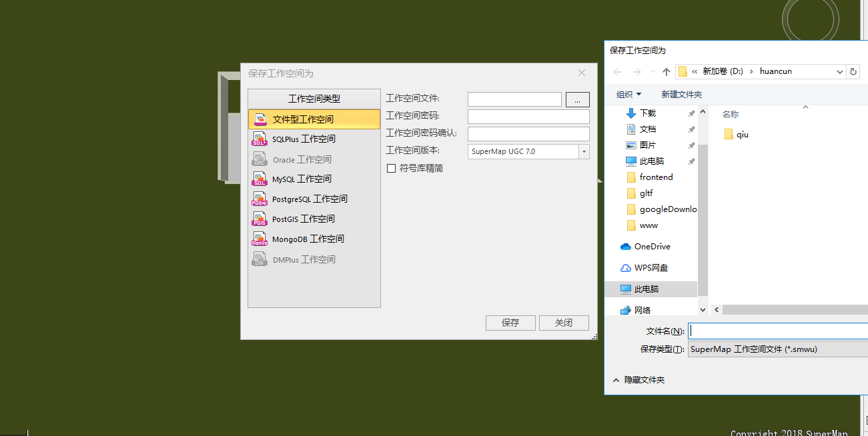Select the MySQL 工作空间 icon

pos(260,179)
